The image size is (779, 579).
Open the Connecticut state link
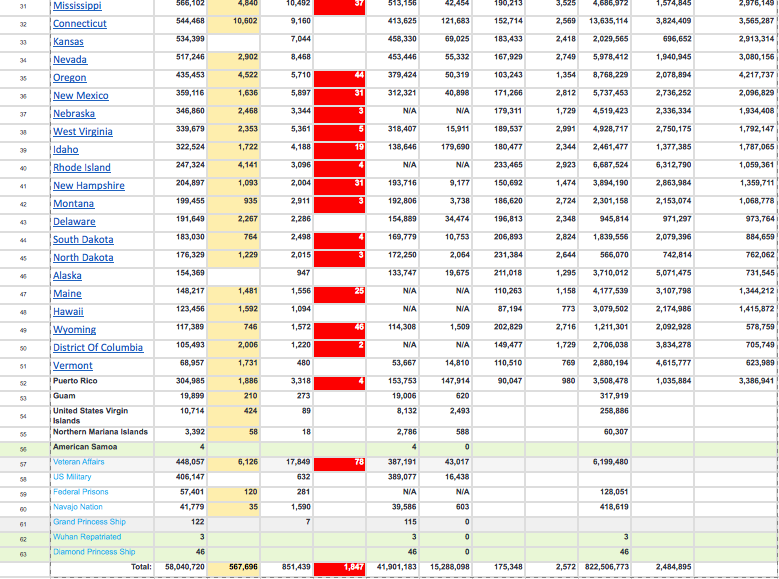coord(79,23)
